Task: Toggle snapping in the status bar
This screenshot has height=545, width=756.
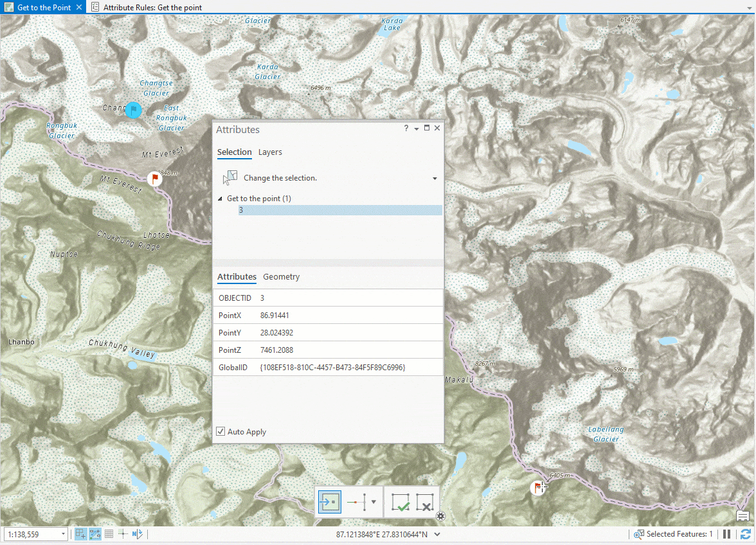Action: click(80, 534)
